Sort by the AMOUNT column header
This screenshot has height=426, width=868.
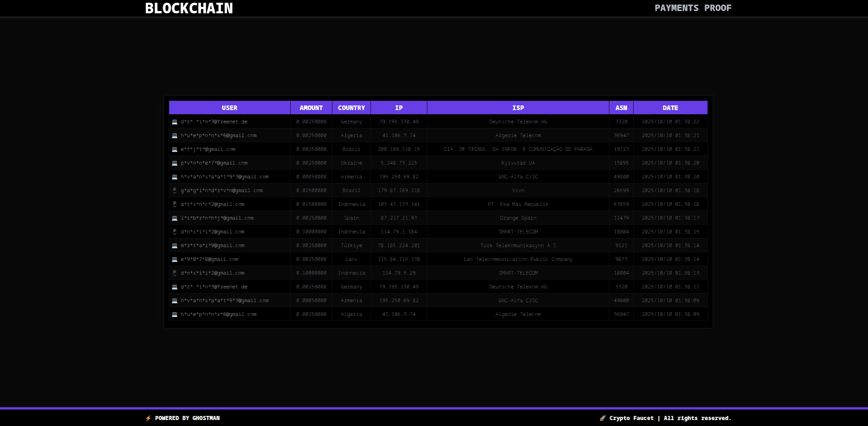tap(311, 108)
